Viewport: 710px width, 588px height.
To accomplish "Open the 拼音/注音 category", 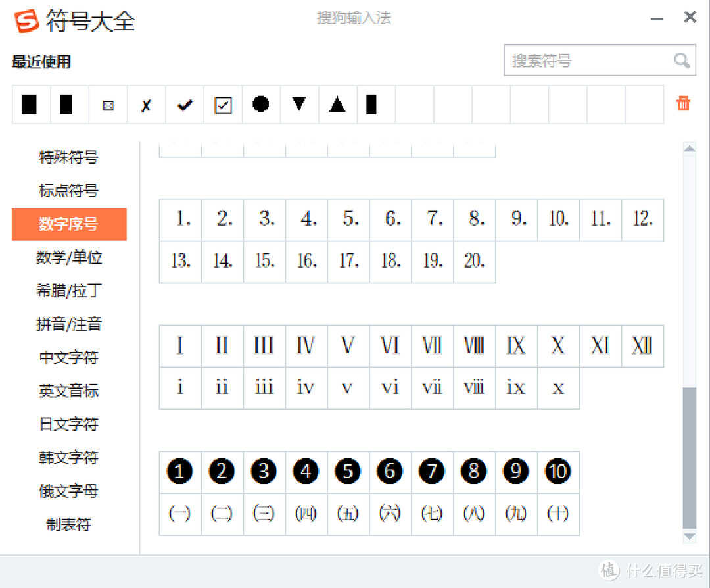I will click(69, 324).
